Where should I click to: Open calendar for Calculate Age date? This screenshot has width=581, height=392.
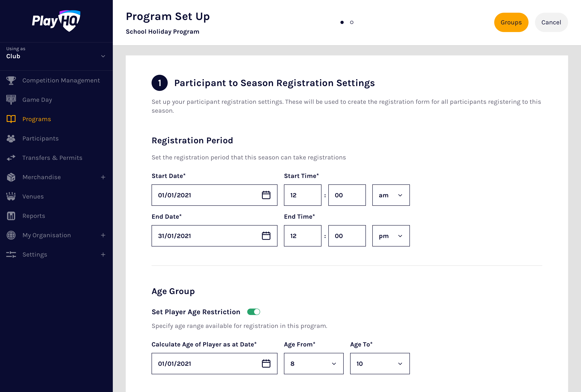click(266, 364)
